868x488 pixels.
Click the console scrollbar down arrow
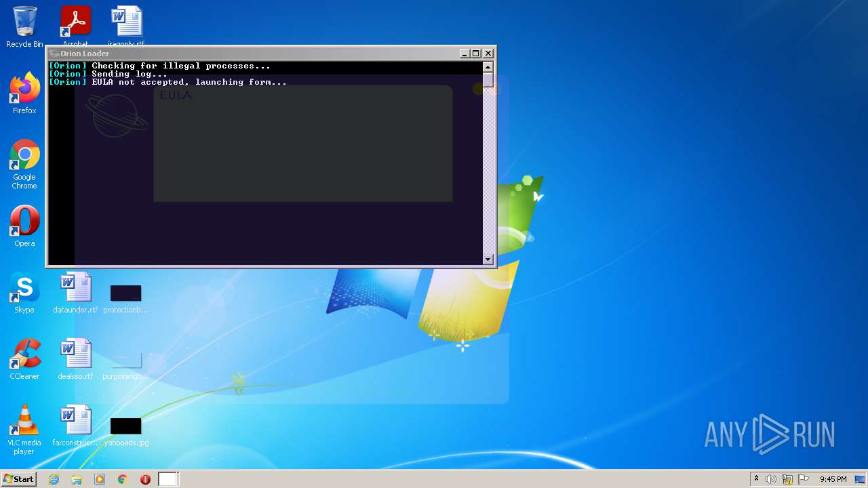488,259
